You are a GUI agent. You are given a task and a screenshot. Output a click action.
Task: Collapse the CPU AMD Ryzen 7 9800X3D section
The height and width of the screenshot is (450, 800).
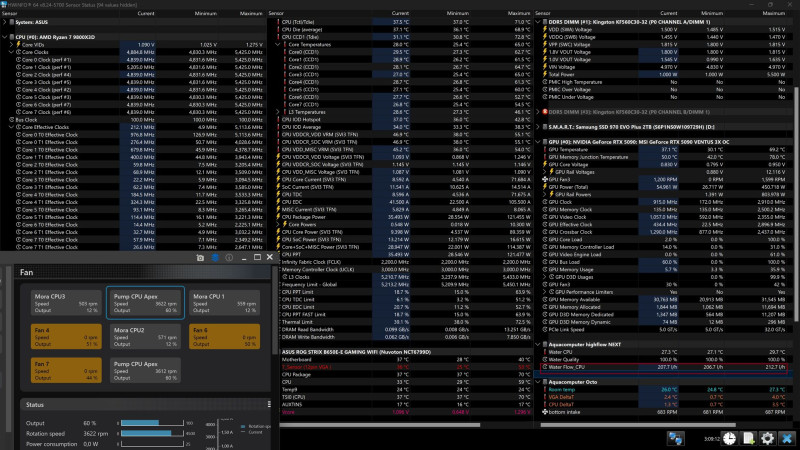click(5, 37)
